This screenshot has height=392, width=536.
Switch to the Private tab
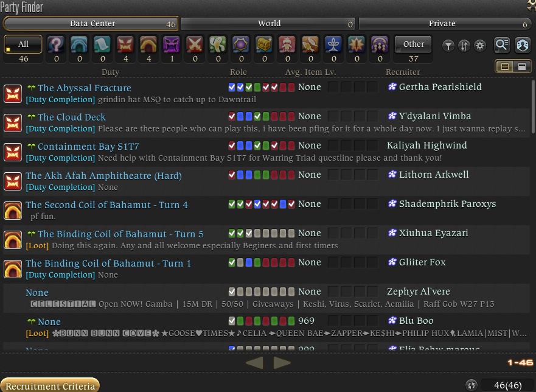[445, 24]
